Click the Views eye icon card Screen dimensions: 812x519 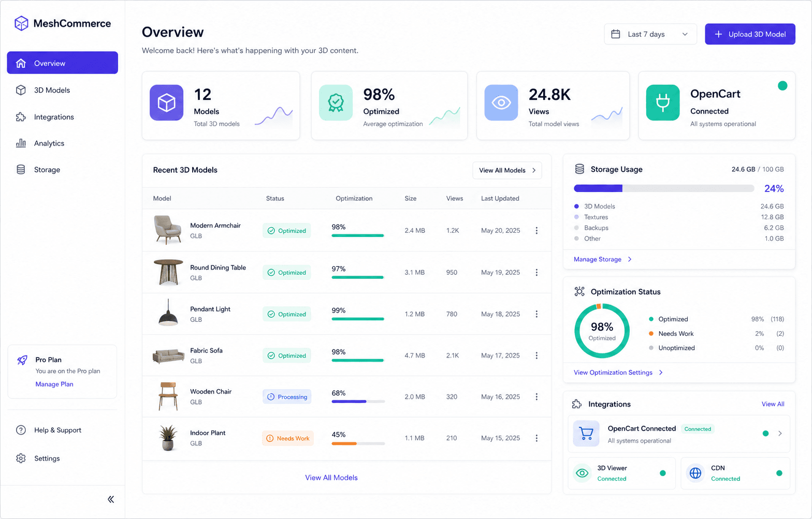(x=501, y=102)
